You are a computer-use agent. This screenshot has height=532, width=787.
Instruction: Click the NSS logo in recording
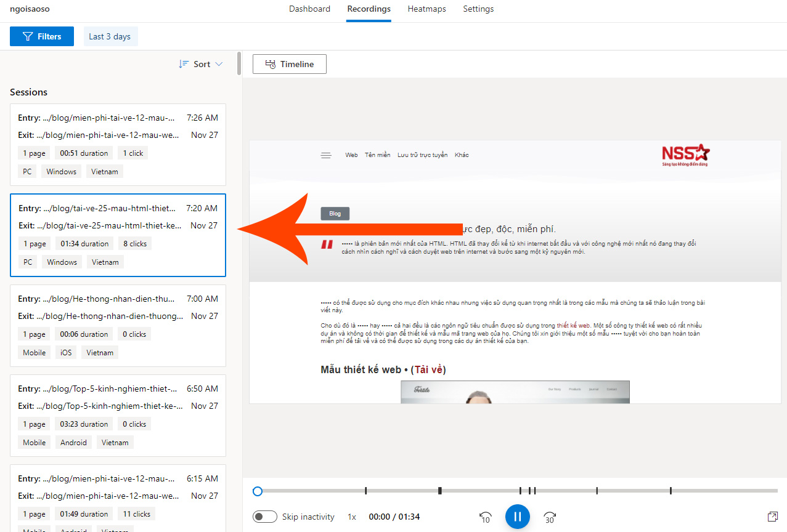tap(685, 155)
